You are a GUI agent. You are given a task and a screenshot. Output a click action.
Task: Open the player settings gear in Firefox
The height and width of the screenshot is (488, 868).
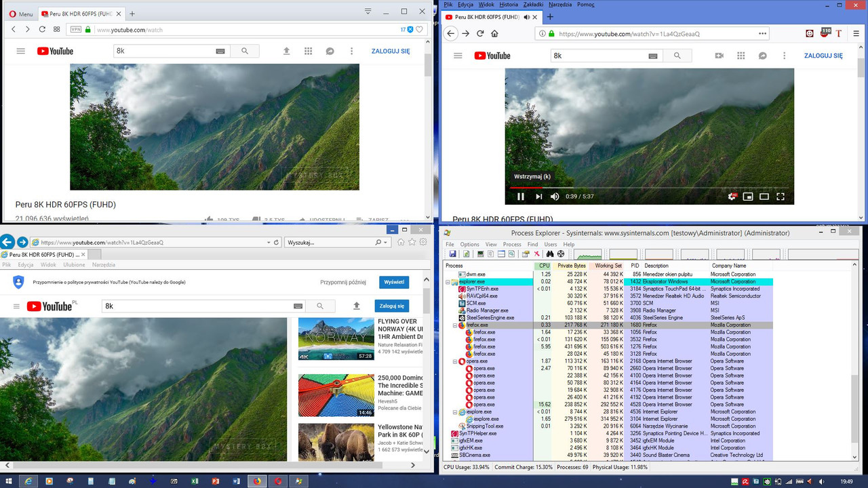click(732, 197)
